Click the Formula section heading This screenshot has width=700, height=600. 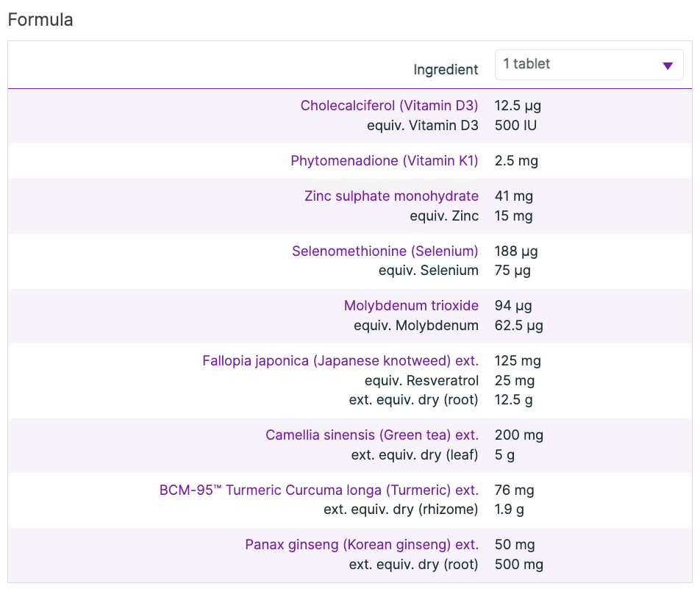(x=40, y=20)
